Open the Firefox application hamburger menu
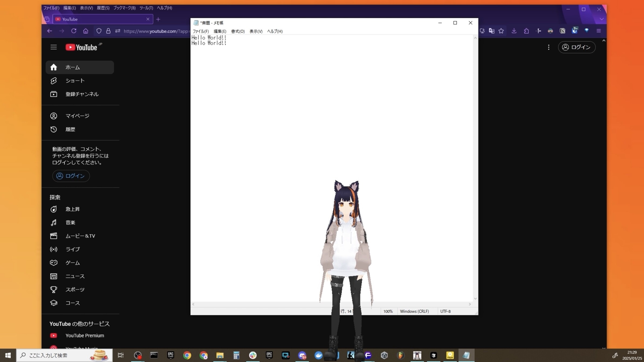This screenshot has height=362, width=644. click(x=598, y=31)
